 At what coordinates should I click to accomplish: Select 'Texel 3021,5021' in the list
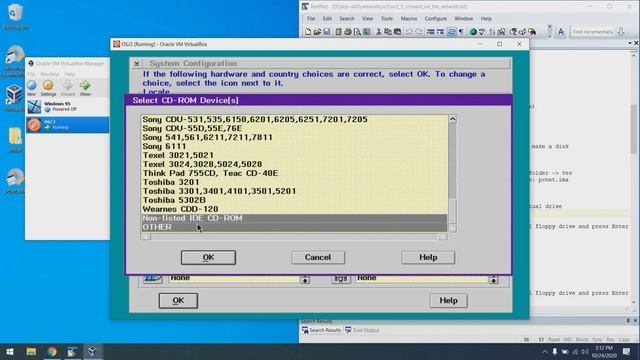(294, 156)
